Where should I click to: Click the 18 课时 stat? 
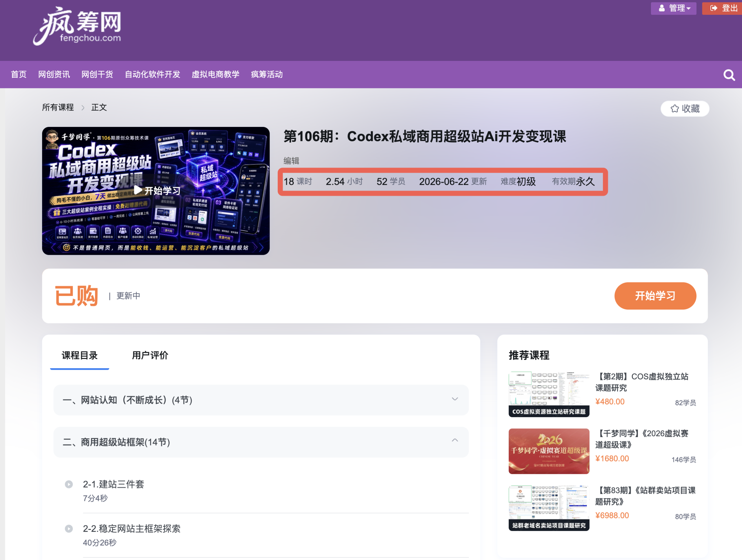pos(298,181)
